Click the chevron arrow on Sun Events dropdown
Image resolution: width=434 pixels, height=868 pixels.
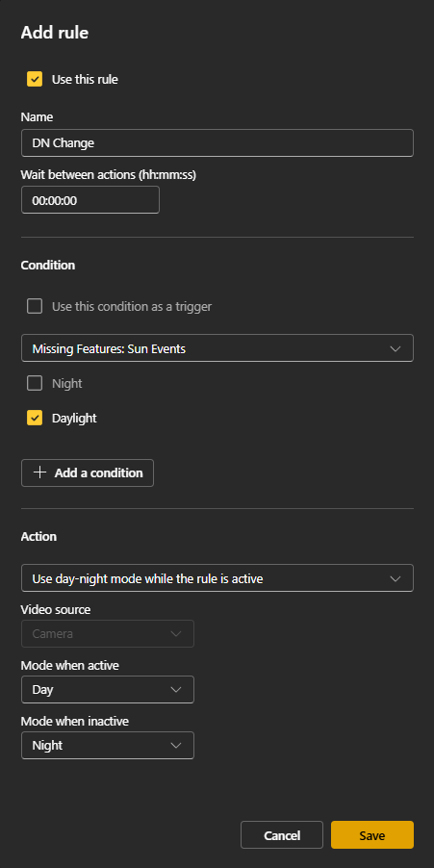(x=396, y=348)
